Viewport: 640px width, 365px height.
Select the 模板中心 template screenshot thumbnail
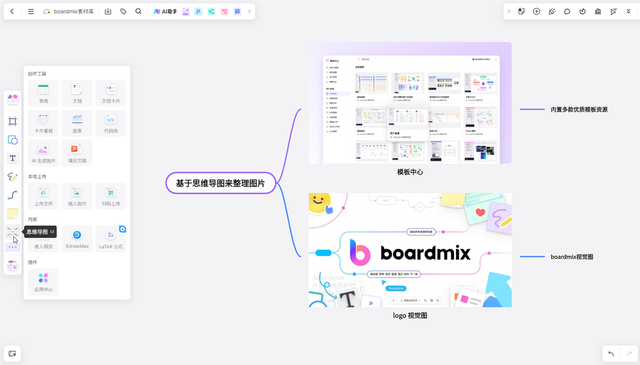410,103
